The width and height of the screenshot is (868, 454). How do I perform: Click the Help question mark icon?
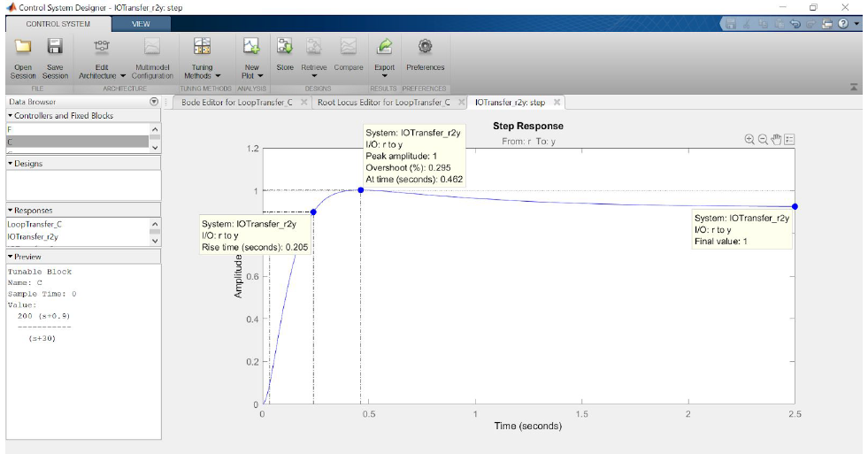click(x=842, y=24)
